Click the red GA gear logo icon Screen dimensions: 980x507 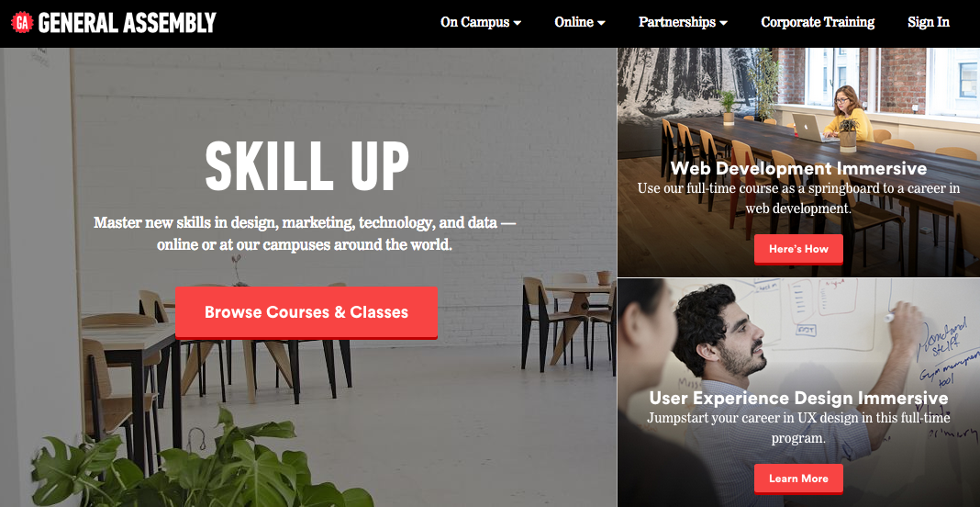coord(23,23)
